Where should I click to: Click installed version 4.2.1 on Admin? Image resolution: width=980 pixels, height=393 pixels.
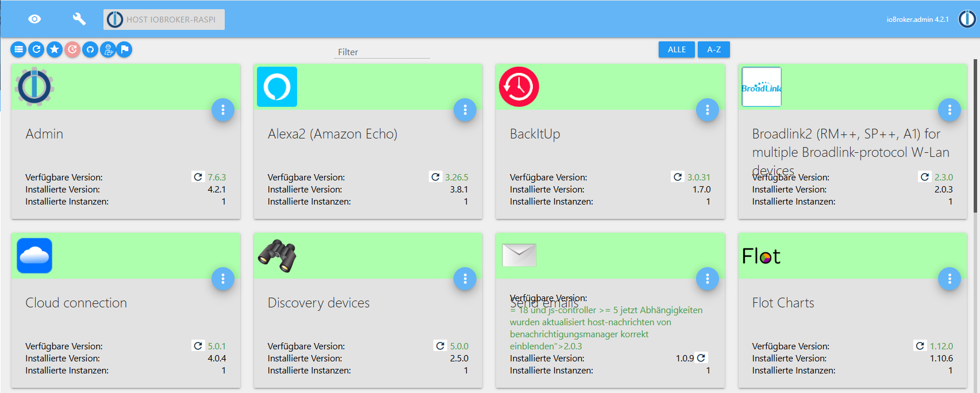click(217, 190)
